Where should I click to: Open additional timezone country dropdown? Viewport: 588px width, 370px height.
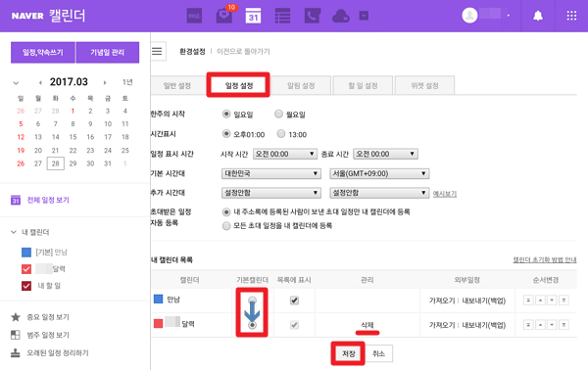(271, 193)
